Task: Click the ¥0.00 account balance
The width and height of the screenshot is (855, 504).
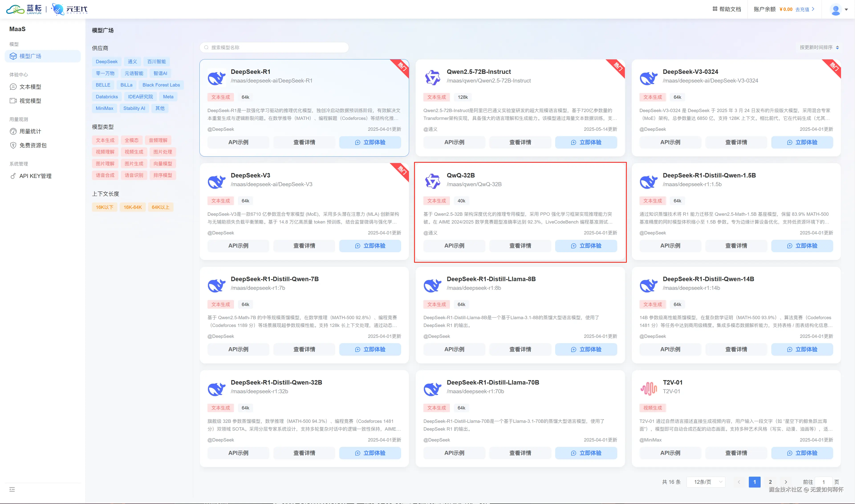Action: pos(786,9)
